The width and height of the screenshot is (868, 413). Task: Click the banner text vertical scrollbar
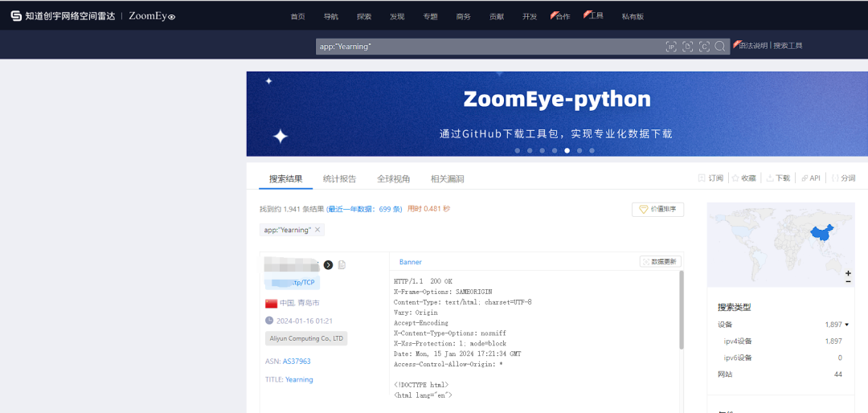[682, 310]
